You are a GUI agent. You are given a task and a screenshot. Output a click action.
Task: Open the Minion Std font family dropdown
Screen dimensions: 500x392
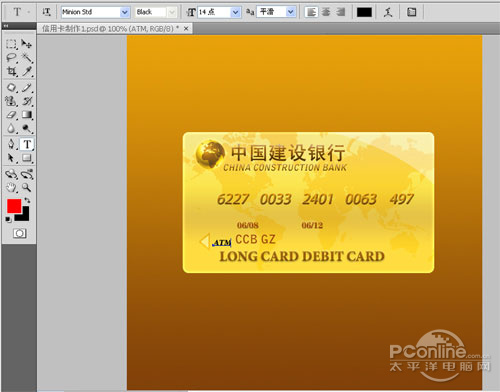(x=124, y=12)
